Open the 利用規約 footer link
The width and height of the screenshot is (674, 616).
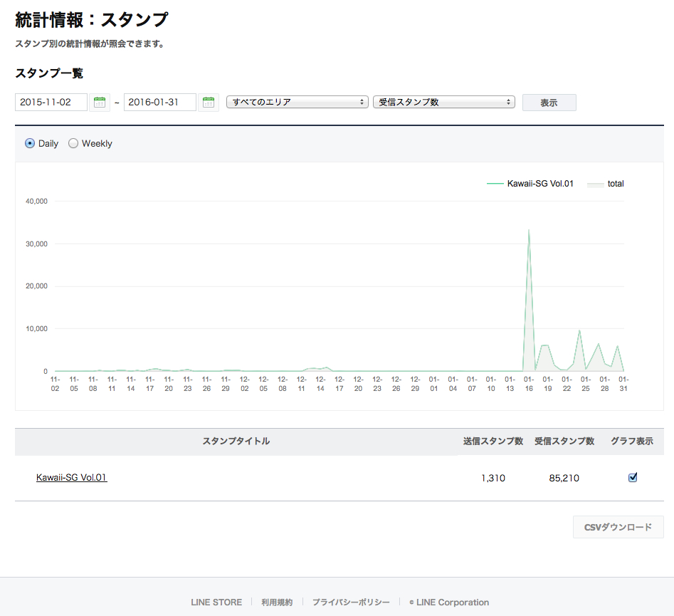tap(277, 602)
